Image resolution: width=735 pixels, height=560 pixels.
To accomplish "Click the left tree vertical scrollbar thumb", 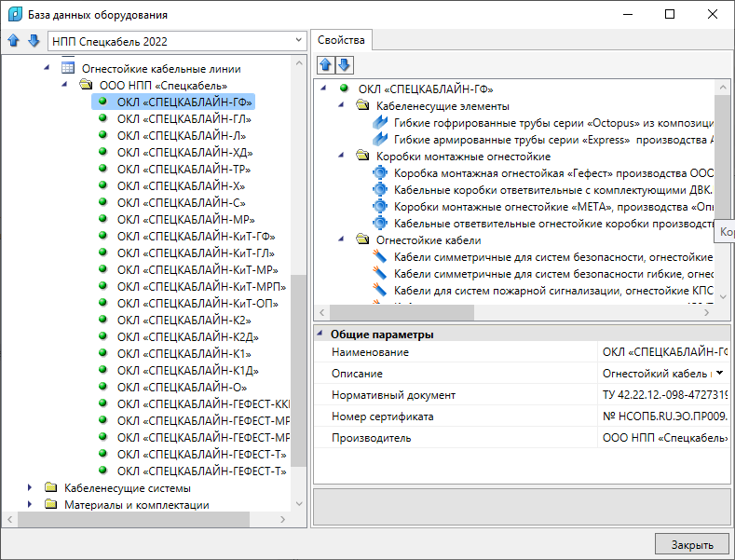I will (299, 371).
